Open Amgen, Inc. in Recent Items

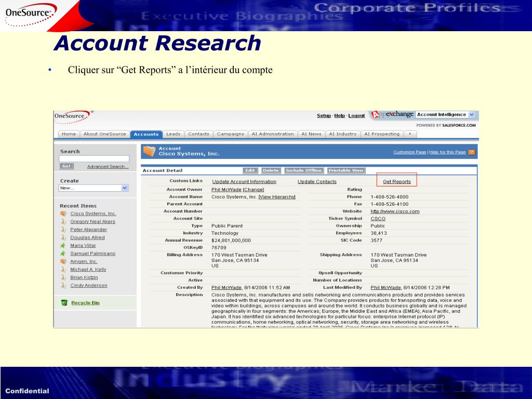(x=84, y=262)
